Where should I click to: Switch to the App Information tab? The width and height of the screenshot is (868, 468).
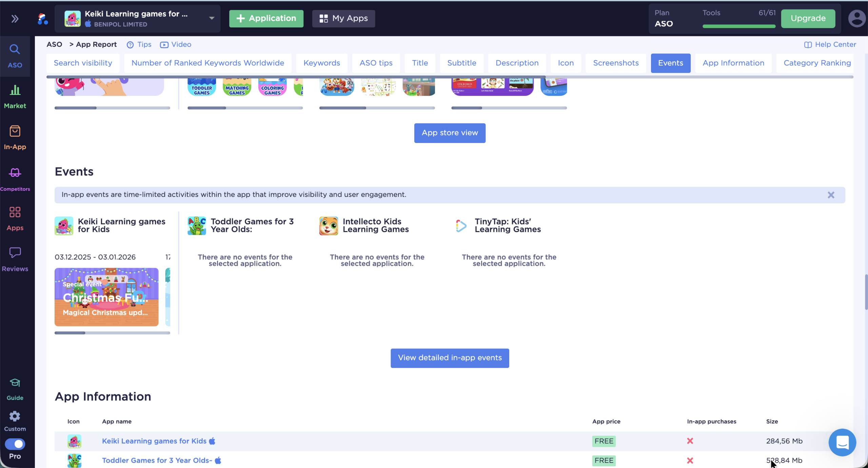tap(733, 63)
